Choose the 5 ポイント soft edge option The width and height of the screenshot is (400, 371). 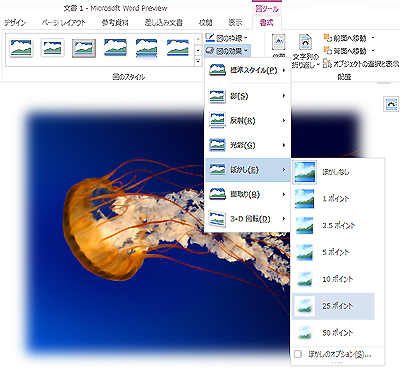333,252
